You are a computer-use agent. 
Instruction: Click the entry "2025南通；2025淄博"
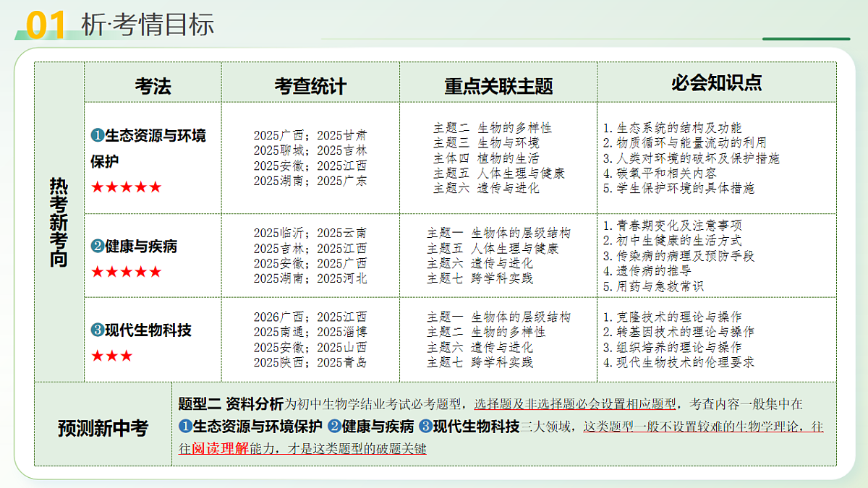pyautogui.click(x=310, y=332)
